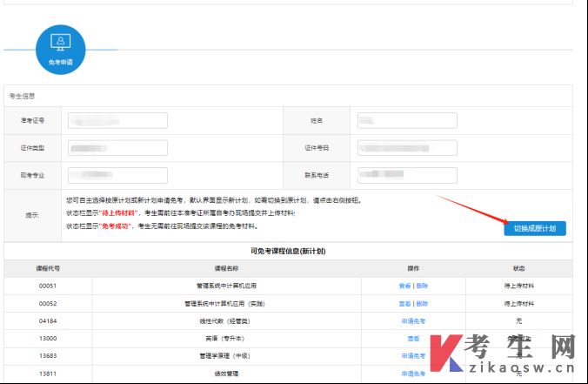This screenshot has height=384, width=588.
Task: Click 删除 link for course 00052
Action: click(x=422, y=304)
